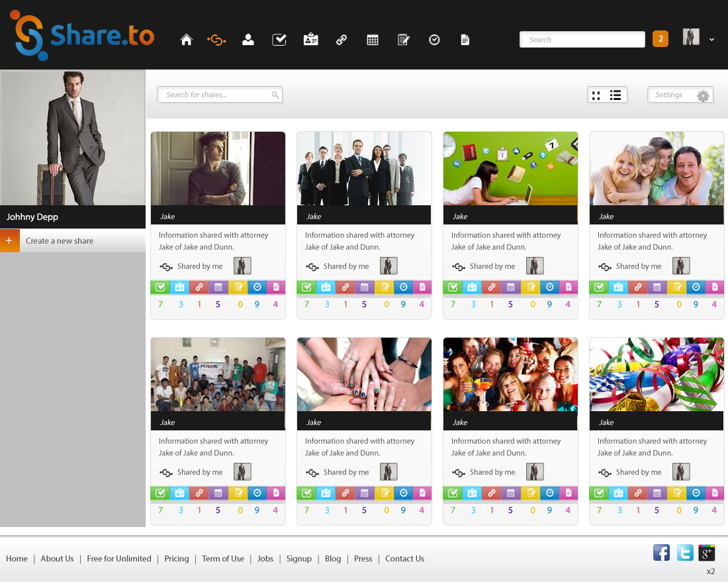Image resolution: width=728 pixels, height=582 pixels.
Task: Switch to grid view layout
Action: point(596,95)
